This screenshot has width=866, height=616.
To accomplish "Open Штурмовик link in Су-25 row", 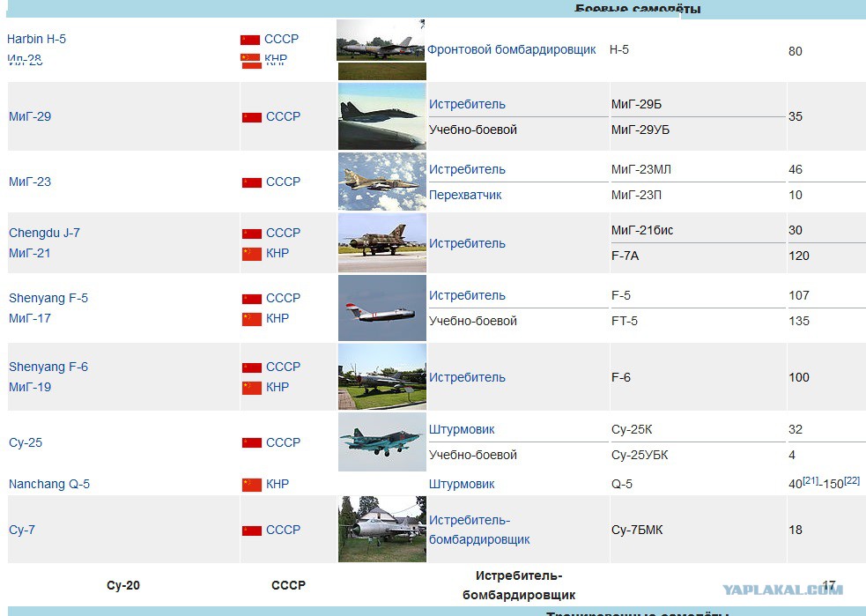I will click(x=462, y=429).
